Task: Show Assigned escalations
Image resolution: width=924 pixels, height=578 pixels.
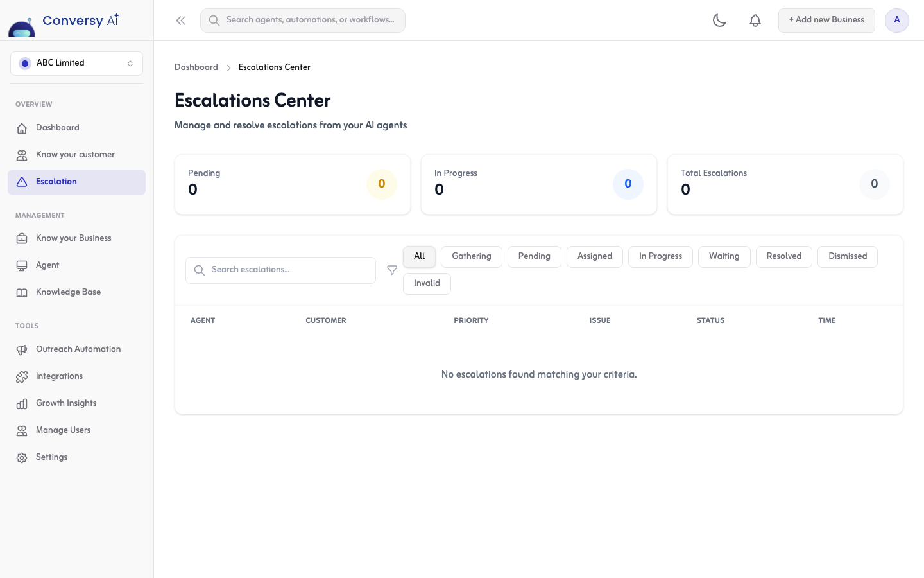Action: [x=595, y=256]
